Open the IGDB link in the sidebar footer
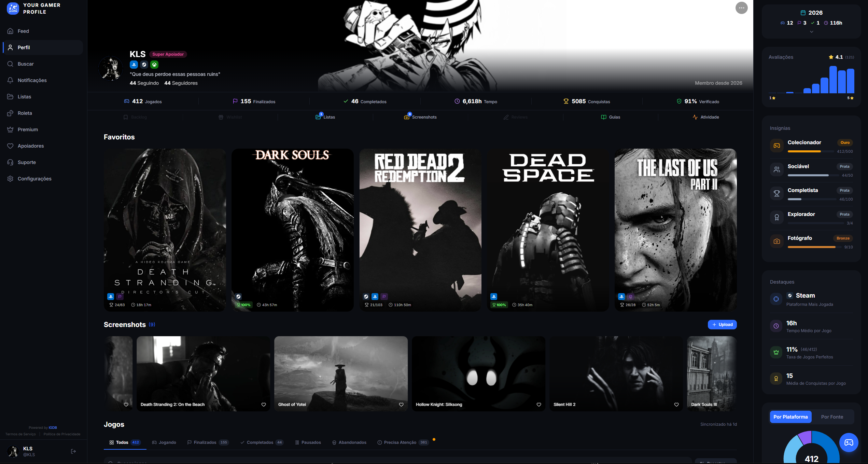This screenshot has height=464, width=868. pyautogui.click(x=53, y=427)
